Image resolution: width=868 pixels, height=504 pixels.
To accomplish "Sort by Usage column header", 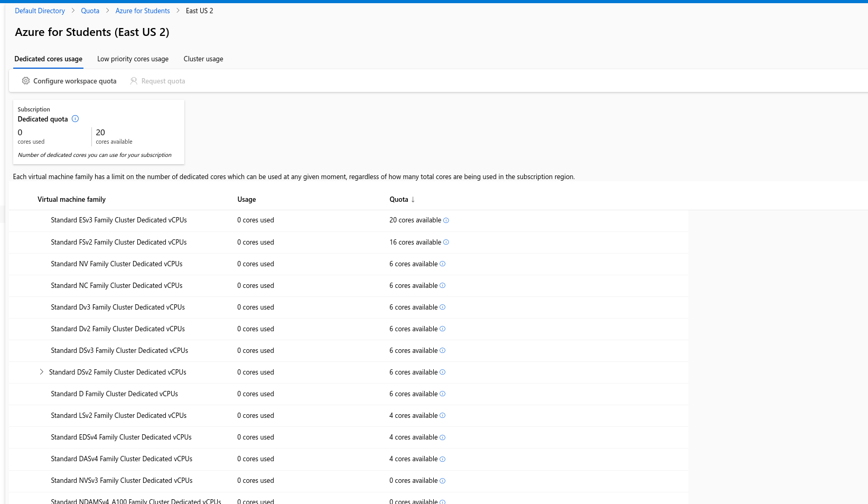I will [x=247, y=199].
